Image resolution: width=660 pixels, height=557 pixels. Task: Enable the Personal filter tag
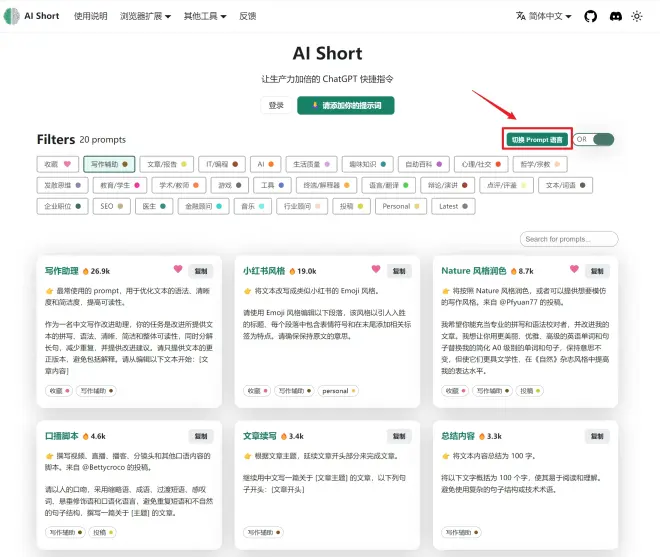[x=401, y=206]
